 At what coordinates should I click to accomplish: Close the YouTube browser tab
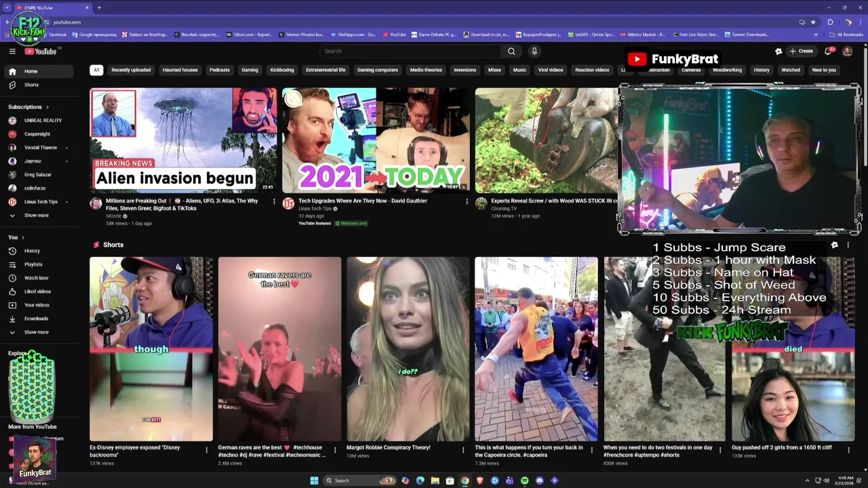coord(87,7)
